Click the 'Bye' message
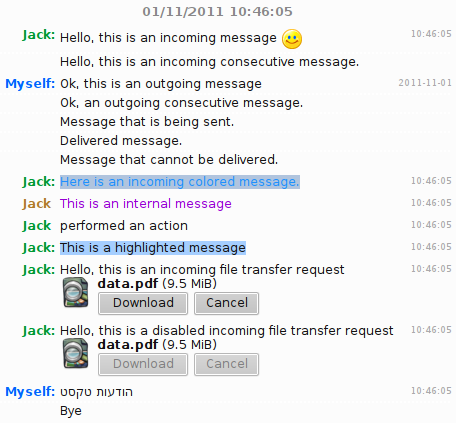The height and width of the screenshot is (423, 456). 71,411
